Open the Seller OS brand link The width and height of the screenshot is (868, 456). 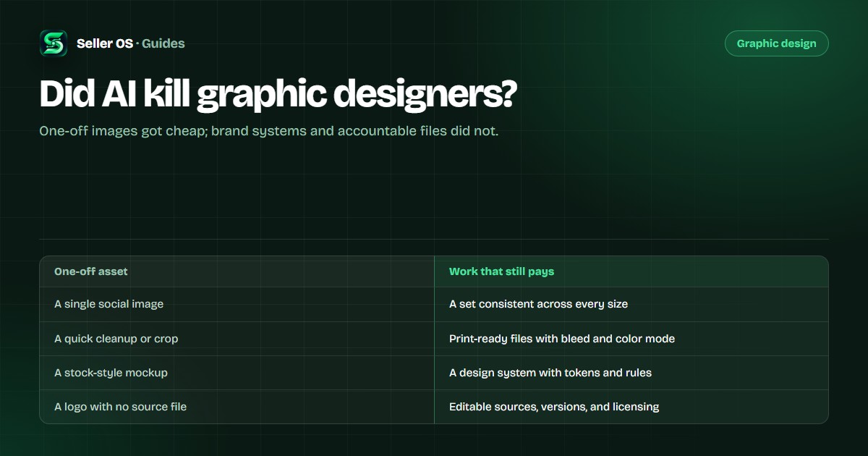click(x=105, y=43)
